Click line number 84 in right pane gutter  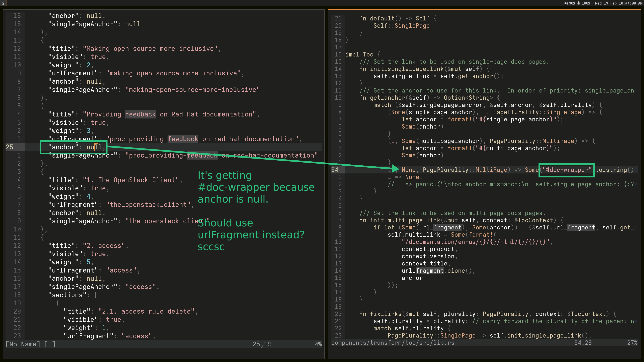335,170
